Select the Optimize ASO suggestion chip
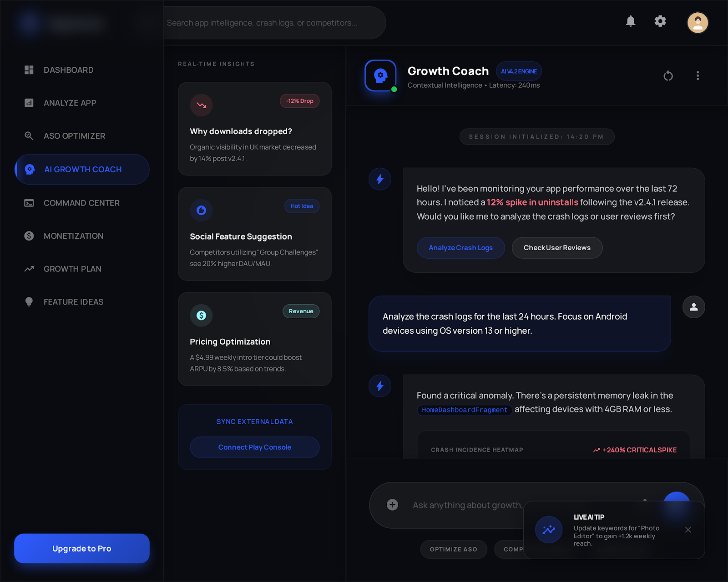The image size is (728, 582). click(x=453, y=549)
